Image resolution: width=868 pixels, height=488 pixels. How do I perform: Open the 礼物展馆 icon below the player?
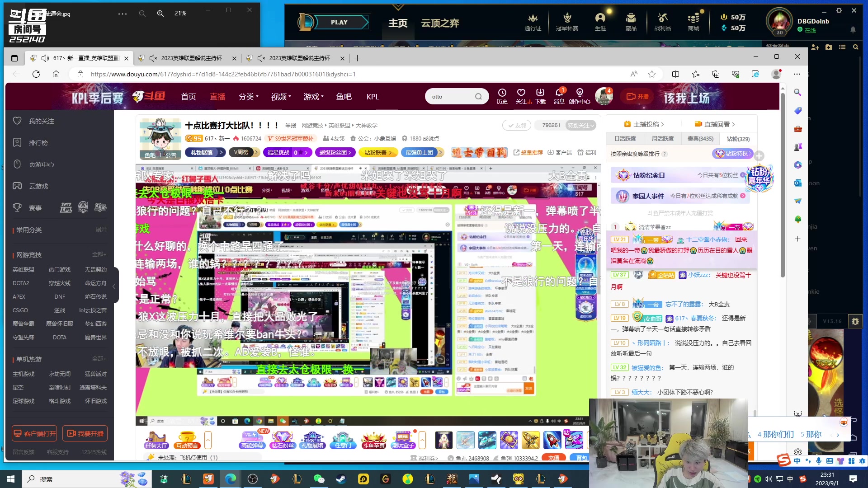[x=312, y=440]
